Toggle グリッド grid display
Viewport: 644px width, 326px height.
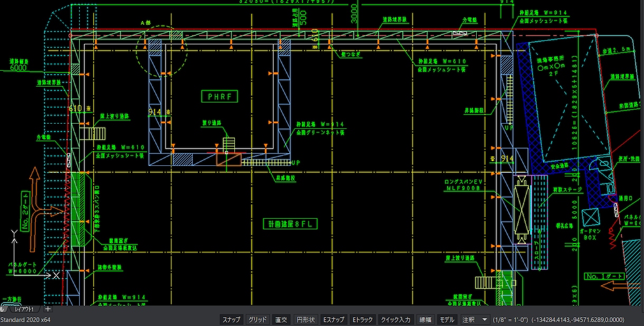[x=257, y=320]
